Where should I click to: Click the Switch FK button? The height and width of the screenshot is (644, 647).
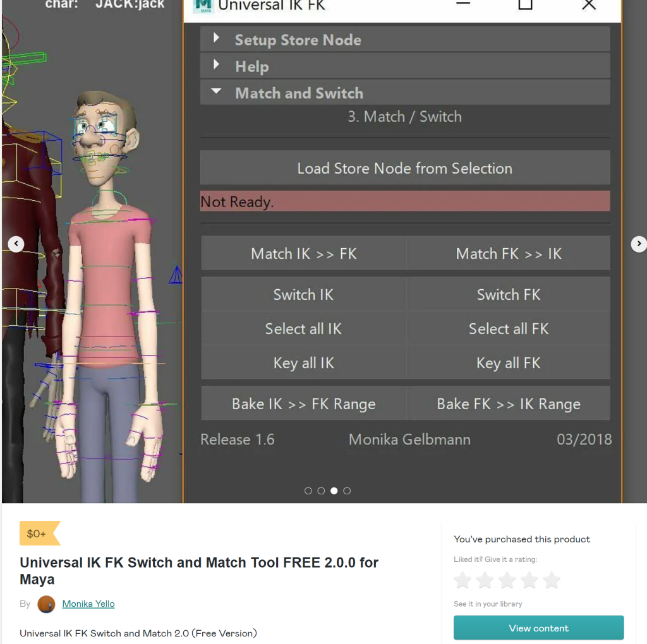pyautogui.click(x=508, y=294)
